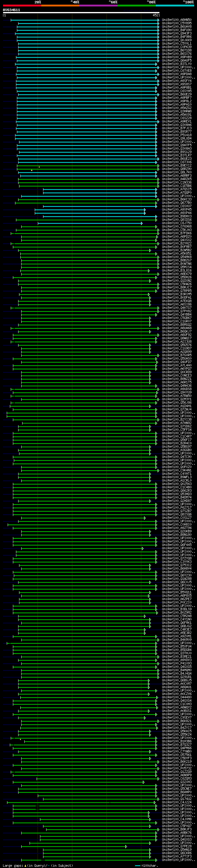This screenshot has height=868, width=197.
Task: Click the green bar for UniRef100_Q32XH3
Action: (78, 782)
